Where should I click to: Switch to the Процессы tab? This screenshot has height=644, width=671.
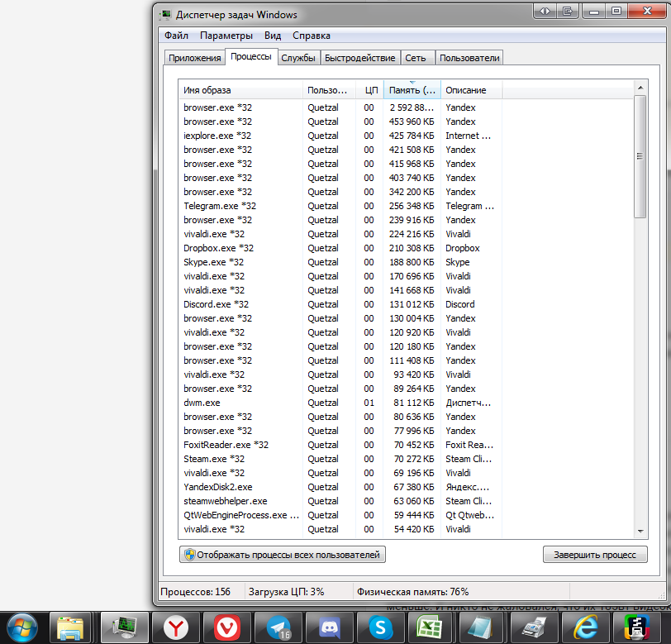coord(251,56)
